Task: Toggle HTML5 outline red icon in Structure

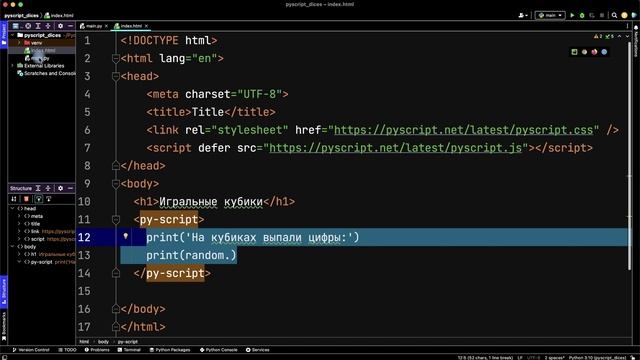Action: [x=26, y=199]
